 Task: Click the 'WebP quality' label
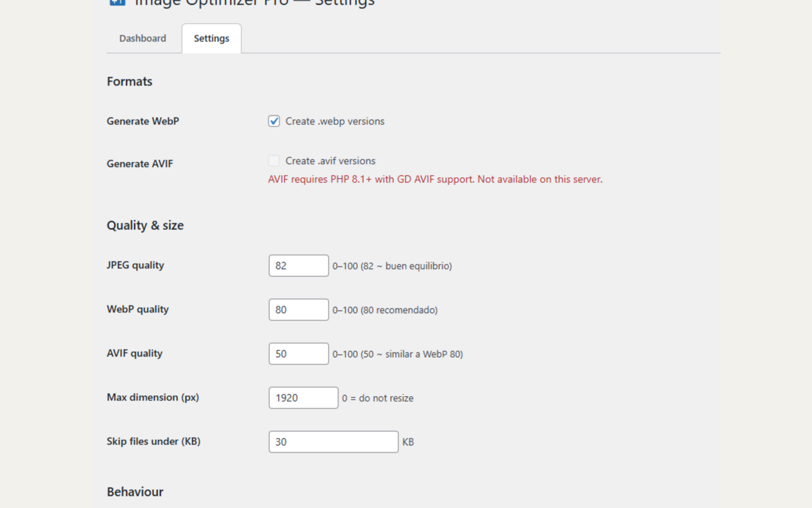pyautogui.click(x=138, y=309)
